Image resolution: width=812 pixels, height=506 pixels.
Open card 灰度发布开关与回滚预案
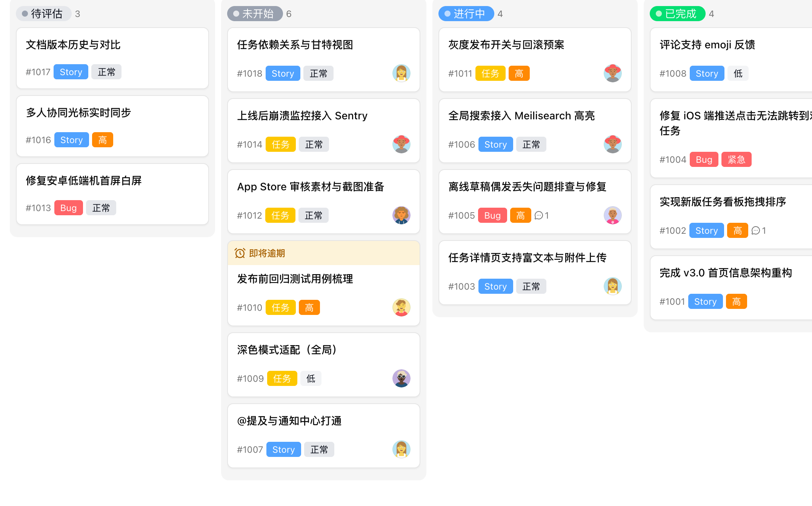535,60
